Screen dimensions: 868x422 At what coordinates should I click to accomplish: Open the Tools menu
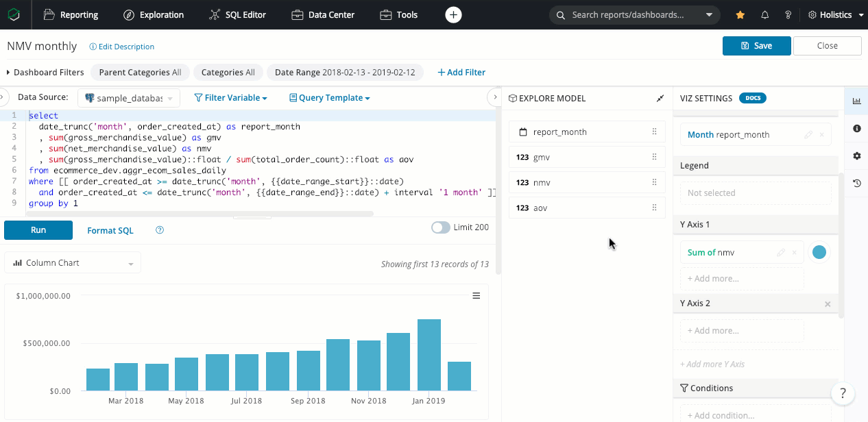398,14
